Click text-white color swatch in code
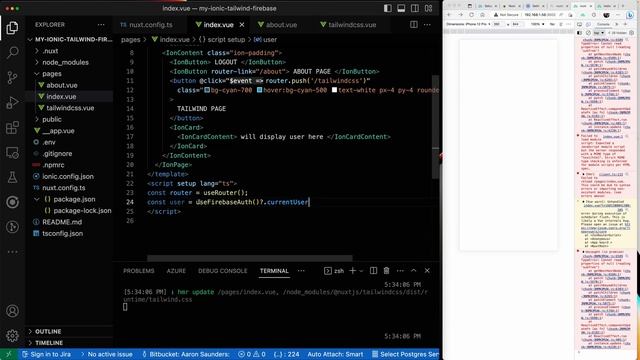Screen dimensions: 640x360 point(335,90)
